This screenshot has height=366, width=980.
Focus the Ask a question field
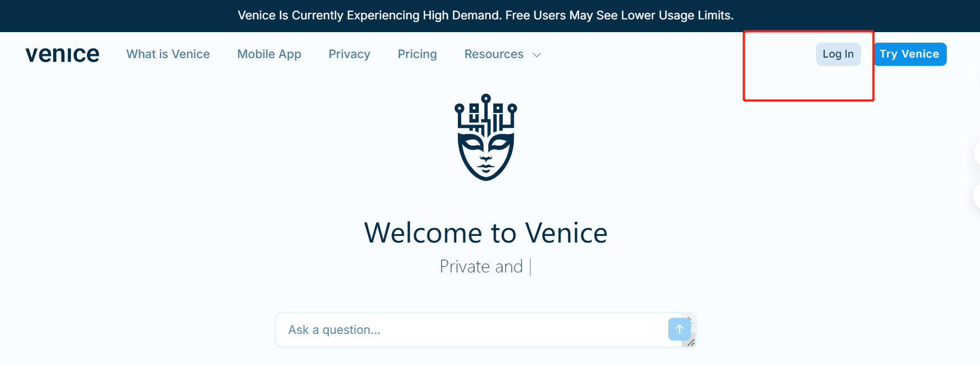click(471, 330)
